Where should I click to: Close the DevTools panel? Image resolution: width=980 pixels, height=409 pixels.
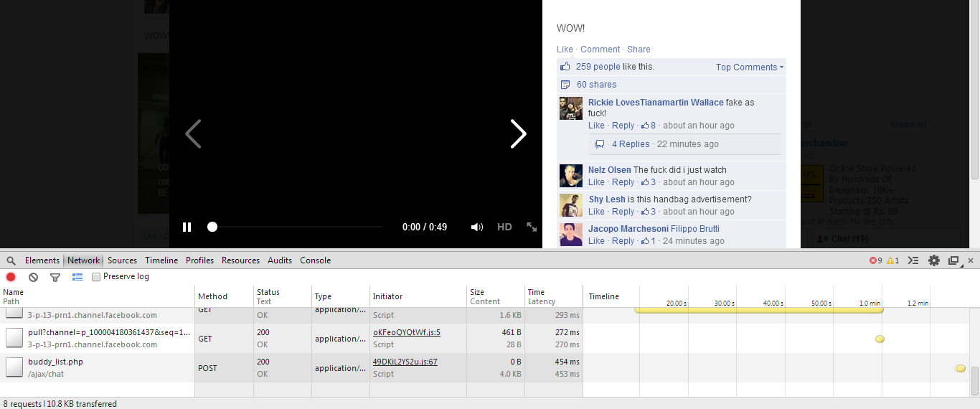pos(971,260)
